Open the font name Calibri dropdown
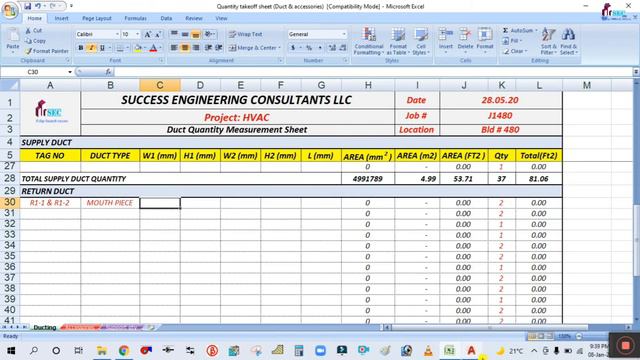 (117, 34)
